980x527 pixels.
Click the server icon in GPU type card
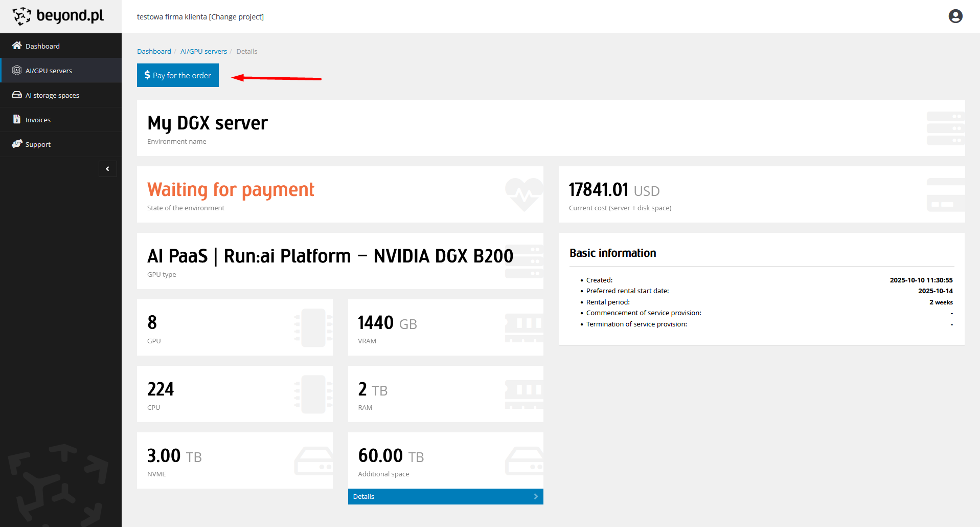[x=524, y=261]
